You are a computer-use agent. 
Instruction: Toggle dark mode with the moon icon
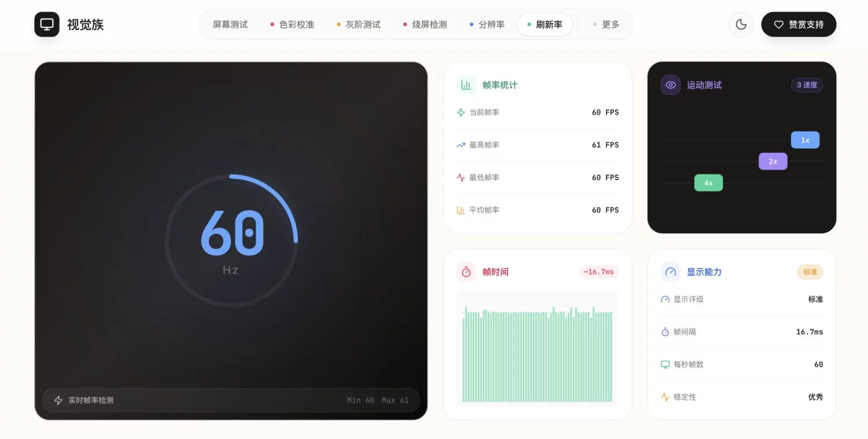click(741, 24)
